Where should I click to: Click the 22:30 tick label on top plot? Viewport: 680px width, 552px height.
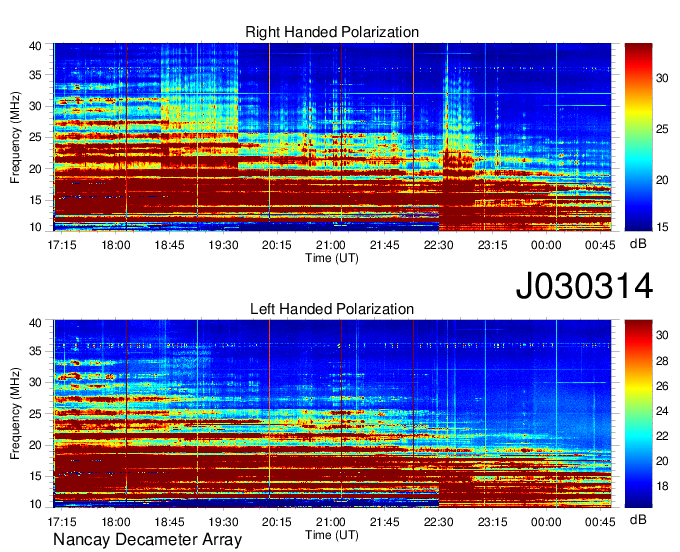tap(438, 245)
